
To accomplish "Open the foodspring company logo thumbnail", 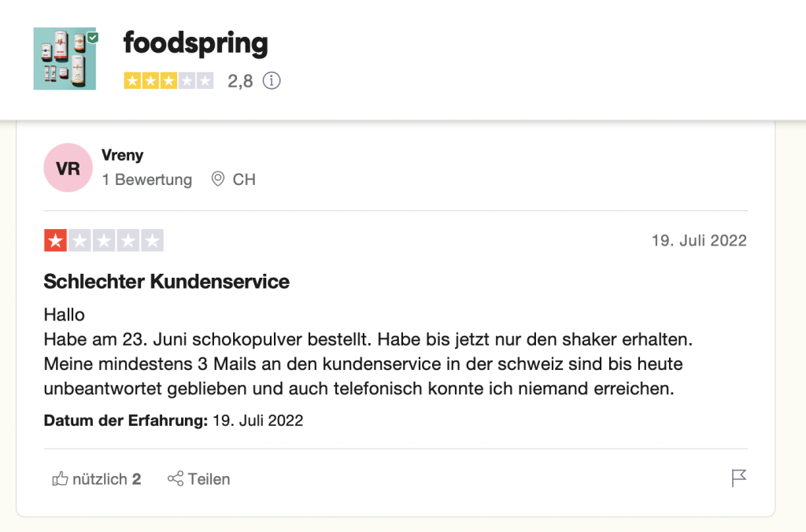I will (65, 58).
